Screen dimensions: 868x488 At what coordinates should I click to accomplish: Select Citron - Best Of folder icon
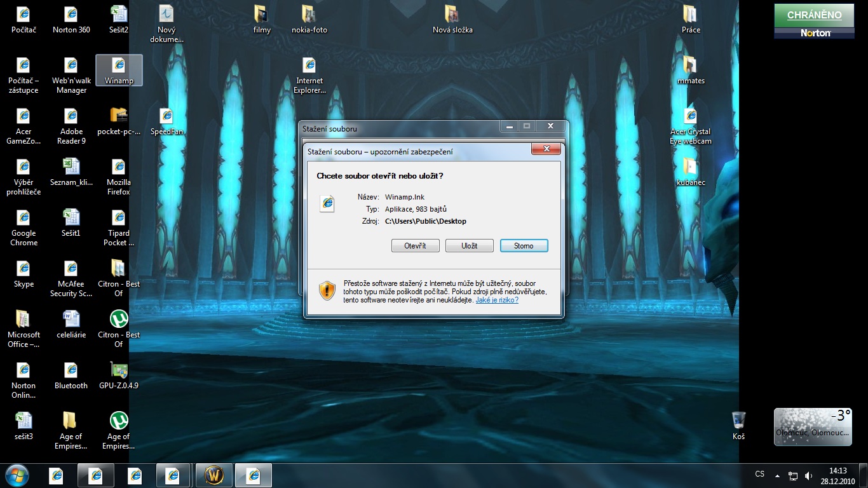pos(119,278)
